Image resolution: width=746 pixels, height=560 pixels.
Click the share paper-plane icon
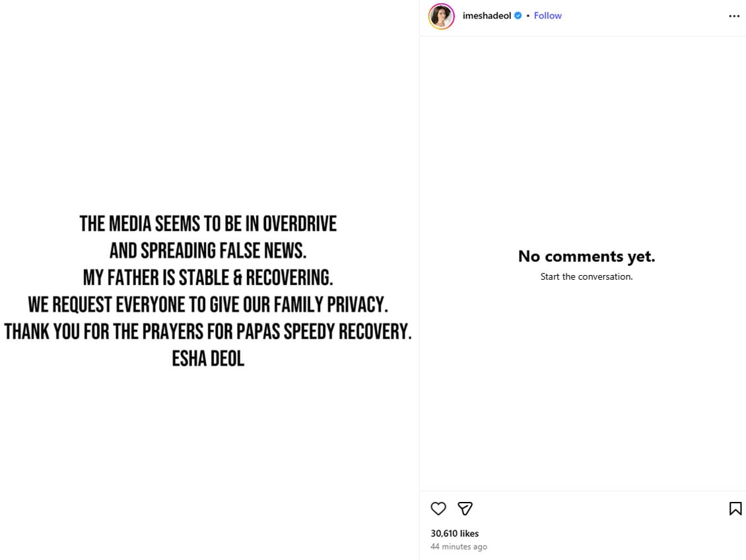point(465,509)
